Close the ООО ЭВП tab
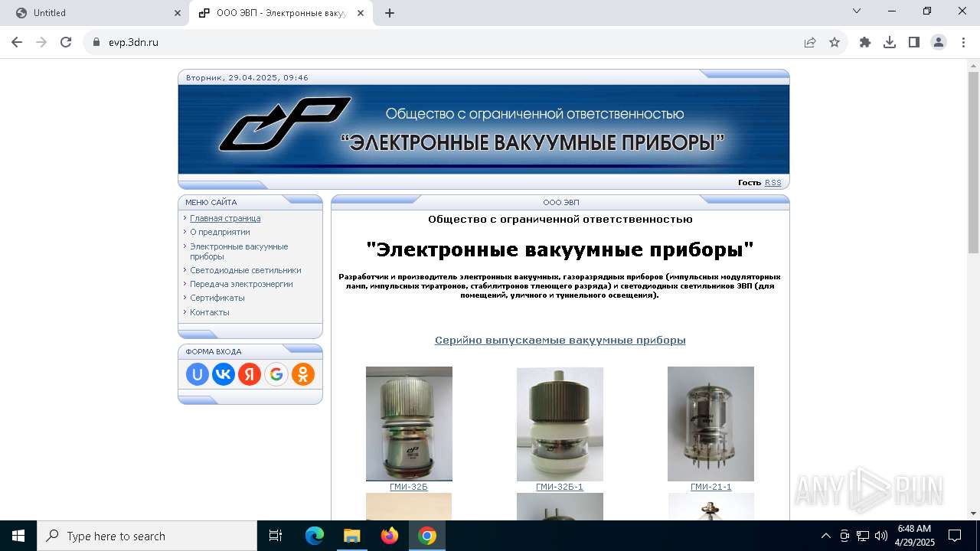The width and height of the screenshot is (980, 551). (x=362, y=13)
